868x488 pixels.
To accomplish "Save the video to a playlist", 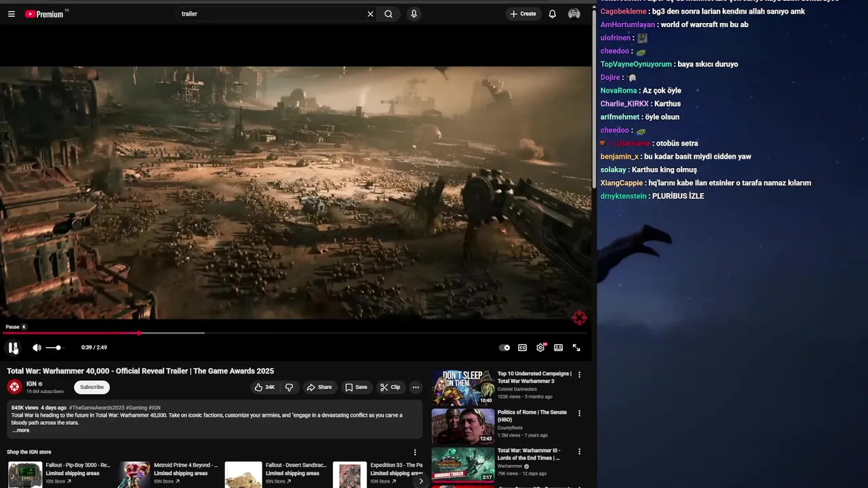I will 356,387.
